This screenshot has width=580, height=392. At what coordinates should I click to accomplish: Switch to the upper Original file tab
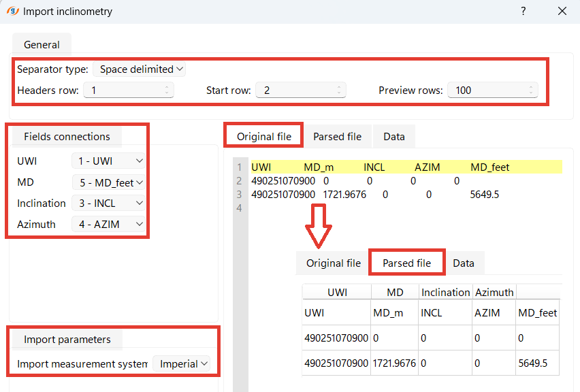(x=264, y=137)
